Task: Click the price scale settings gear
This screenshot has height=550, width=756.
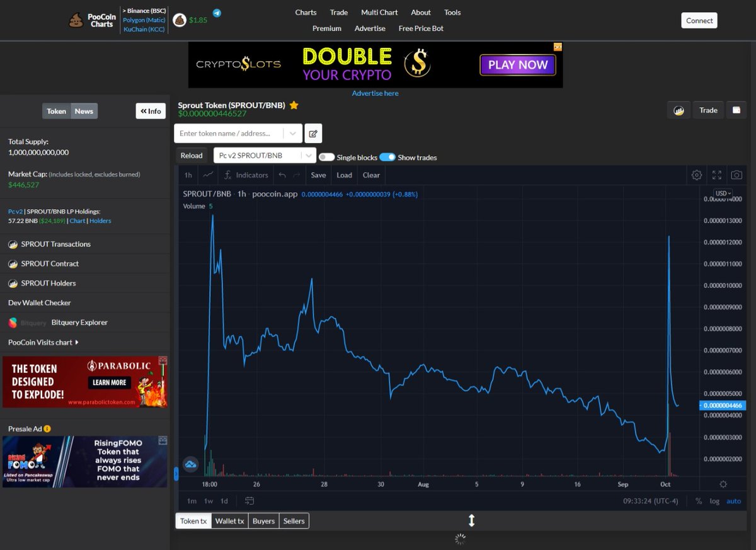Action: 723,484
